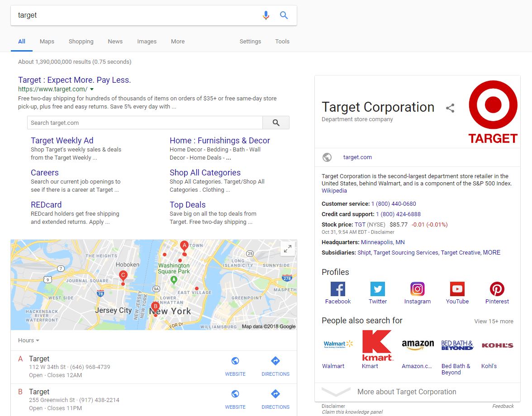Click map pin B in Lower Manhattan

click(x=156, y=307)
